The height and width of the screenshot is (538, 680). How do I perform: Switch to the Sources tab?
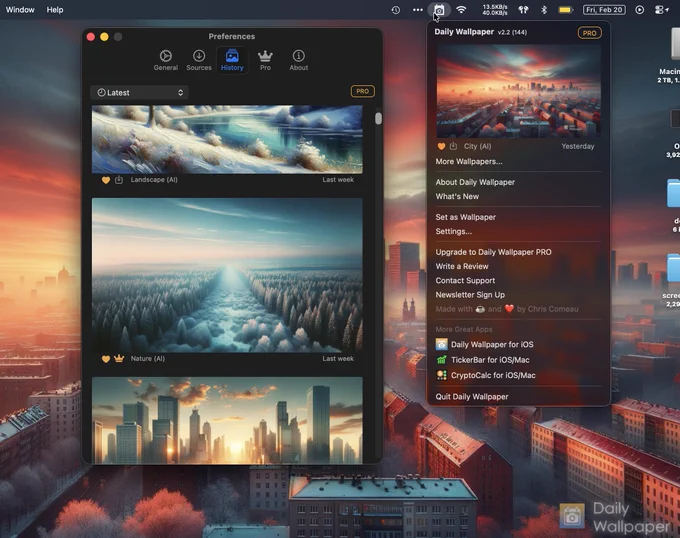tap(199, 60)
